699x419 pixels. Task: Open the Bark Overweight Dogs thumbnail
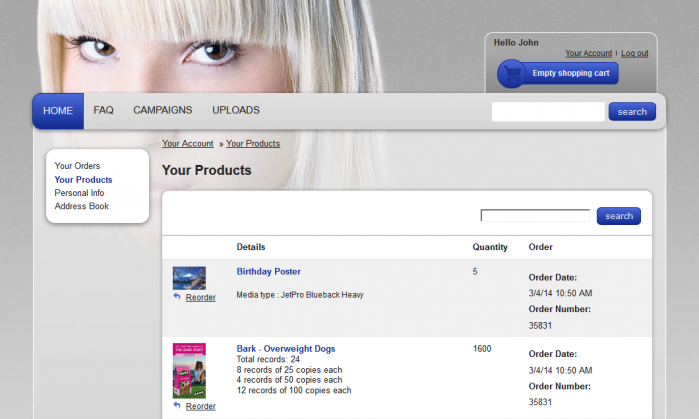189,370
